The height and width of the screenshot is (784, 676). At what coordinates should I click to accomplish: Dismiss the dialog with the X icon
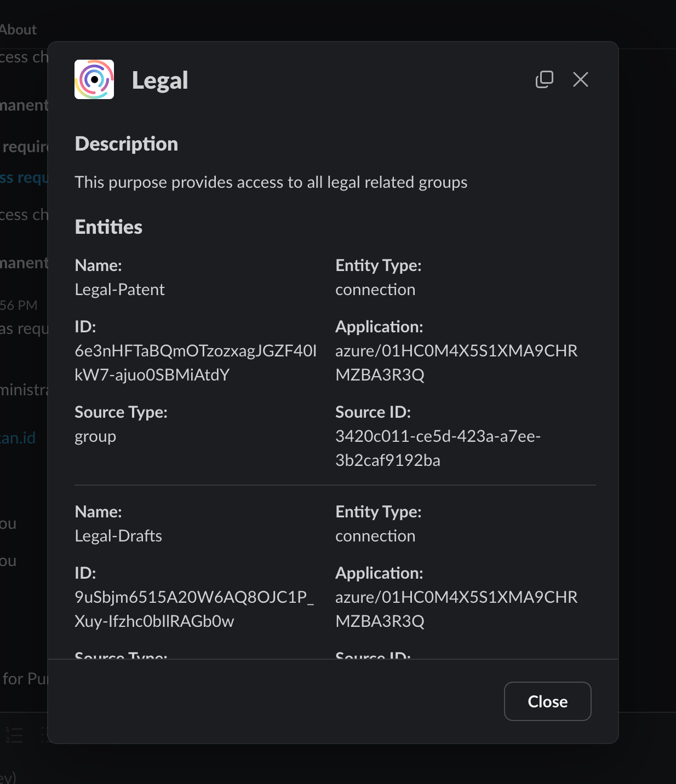pyautogui.click(x=580, y=79)
